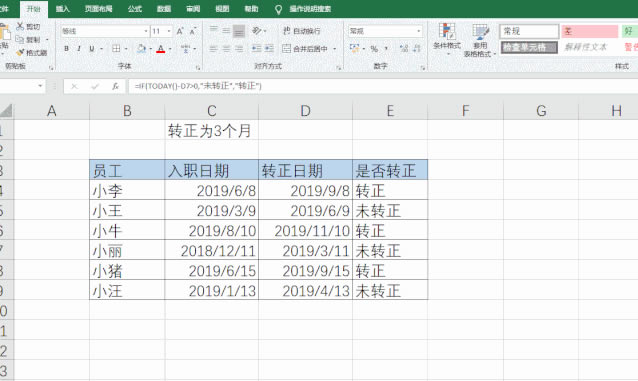Image resolution: width=638 pixels, height=381 pixels.
Task: Click the formula bar cancel X icon
Action: 74,86
